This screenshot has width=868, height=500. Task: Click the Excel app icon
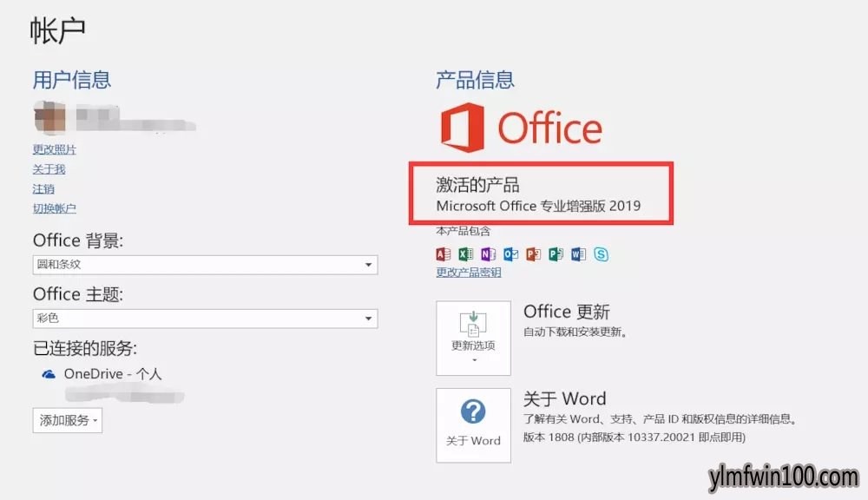pyautogui.click(x=465, y=254)
